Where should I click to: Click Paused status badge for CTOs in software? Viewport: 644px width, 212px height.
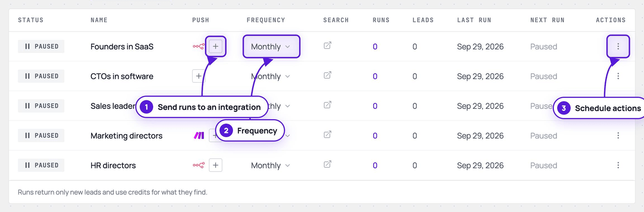(x=41, y=76)
